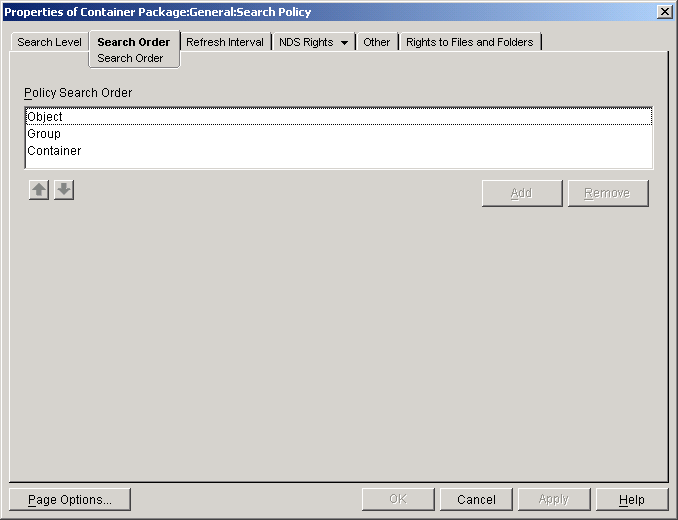Select Object in Policy Search Order list

[x=339, y=117]
